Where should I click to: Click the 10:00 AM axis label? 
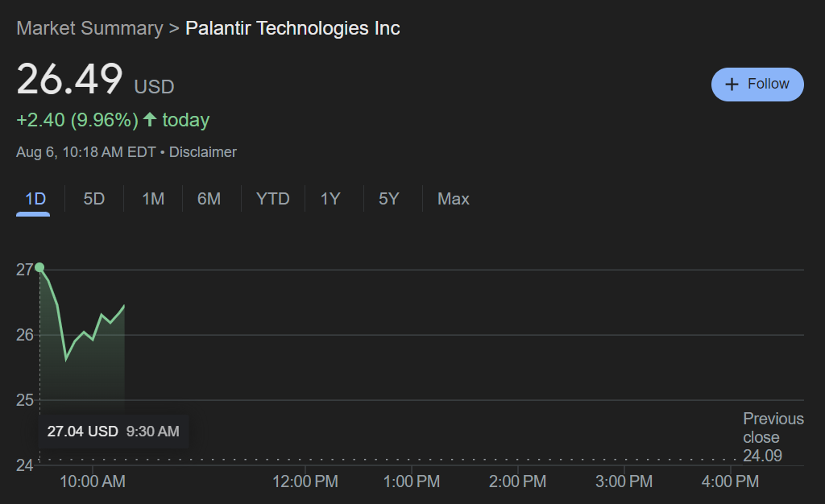(93, 481)
